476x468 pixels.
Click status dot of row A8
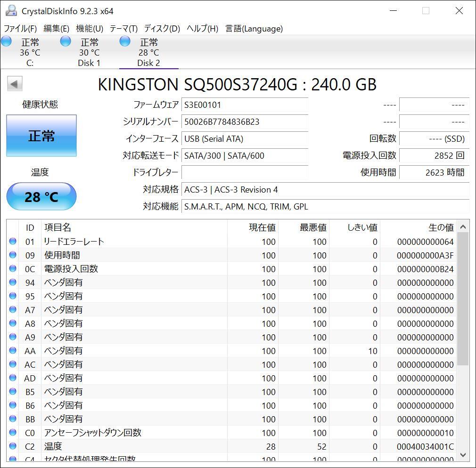(x=13, y=323)
